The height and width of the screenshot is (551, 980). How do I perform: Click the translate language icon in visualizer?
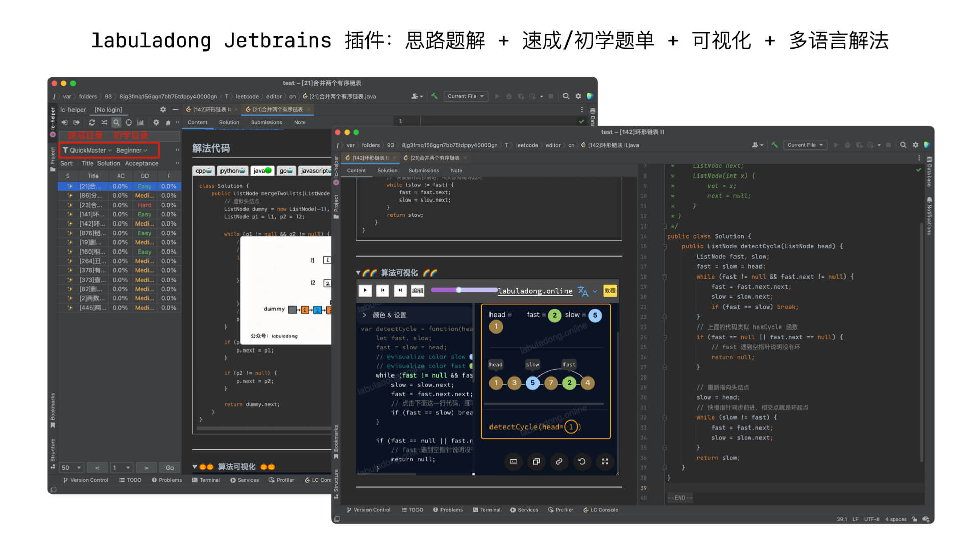[x=583, y=291]
